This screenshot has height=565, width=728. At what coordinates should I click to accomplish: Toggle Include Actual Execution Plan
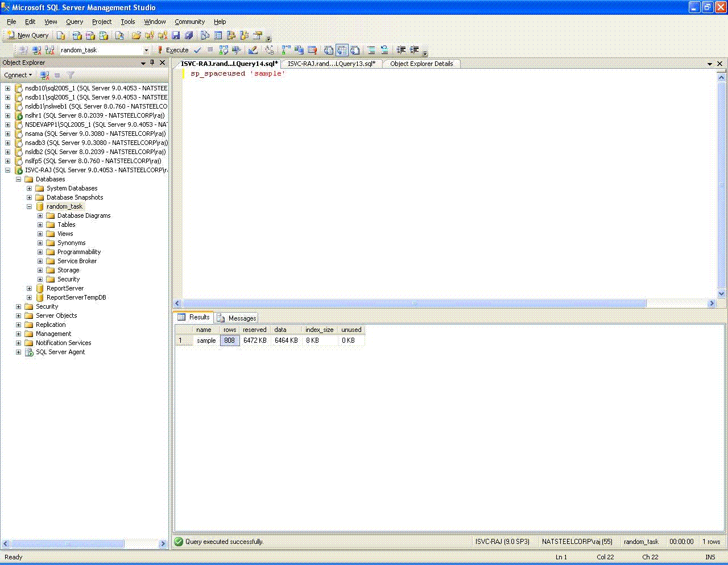tap(286, 50)
